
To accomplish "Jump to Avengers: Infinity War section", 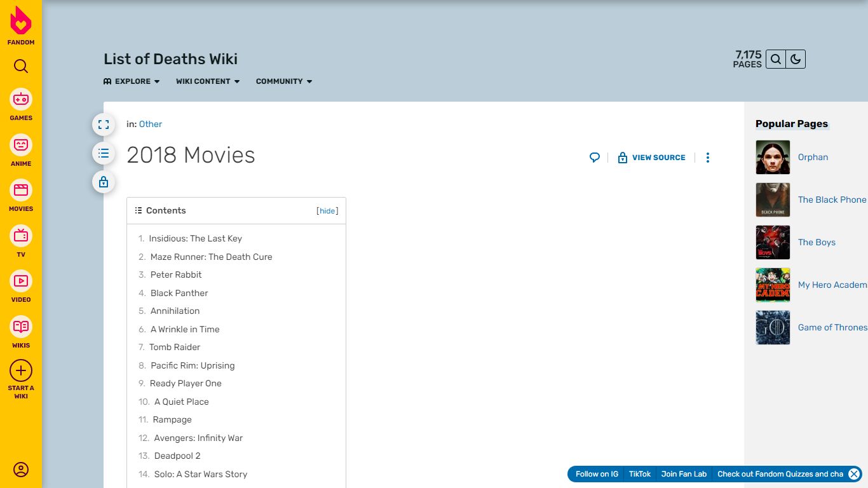I will [x=198, y=438].
